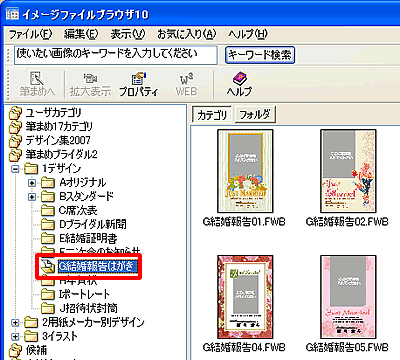Select the G結婚報告02.FWB thumbnail
400x360 pixels.
click(348, 171)
